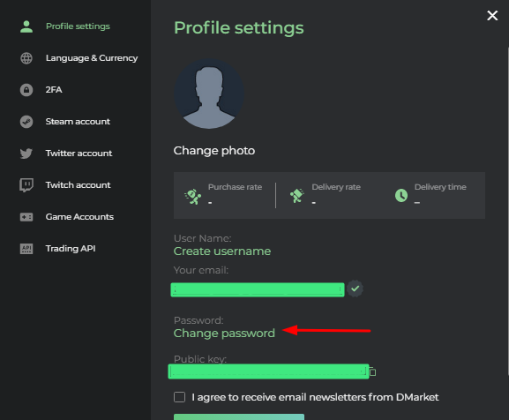Click the Create username link
This screenshot has width=509, height=420.
pos(222,251)
